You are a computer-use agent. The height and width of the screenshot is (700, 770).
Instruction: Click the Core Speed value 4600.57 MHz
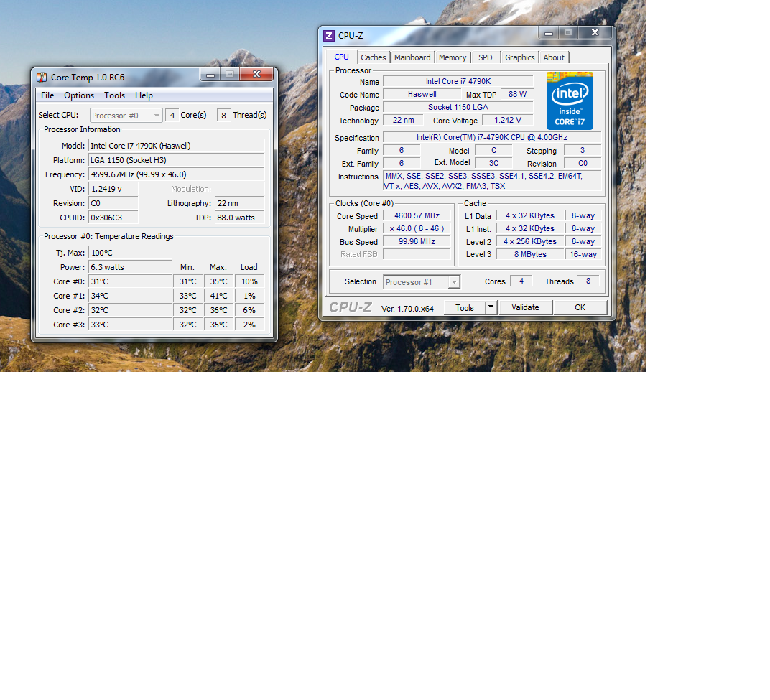point(417,215)
